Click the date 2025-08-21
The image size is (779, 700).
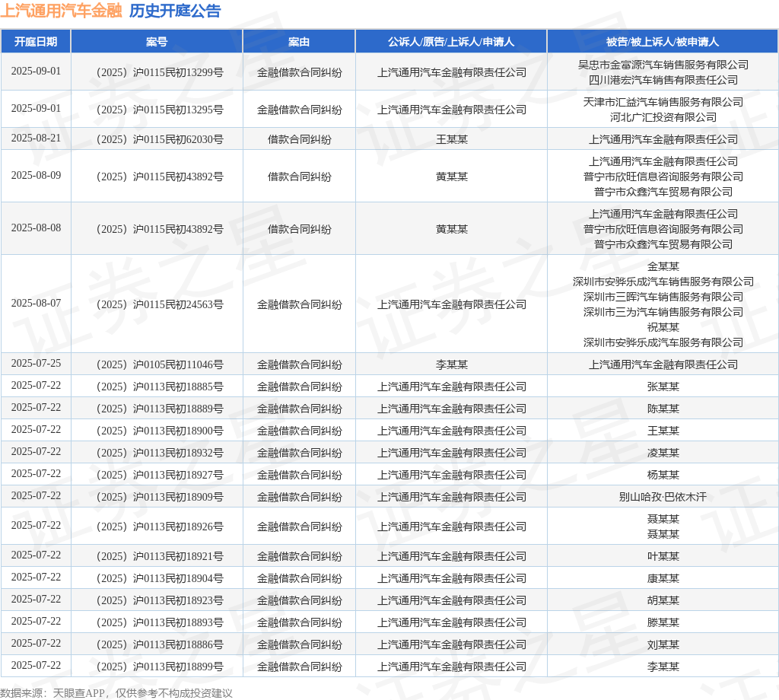(36, 138)
